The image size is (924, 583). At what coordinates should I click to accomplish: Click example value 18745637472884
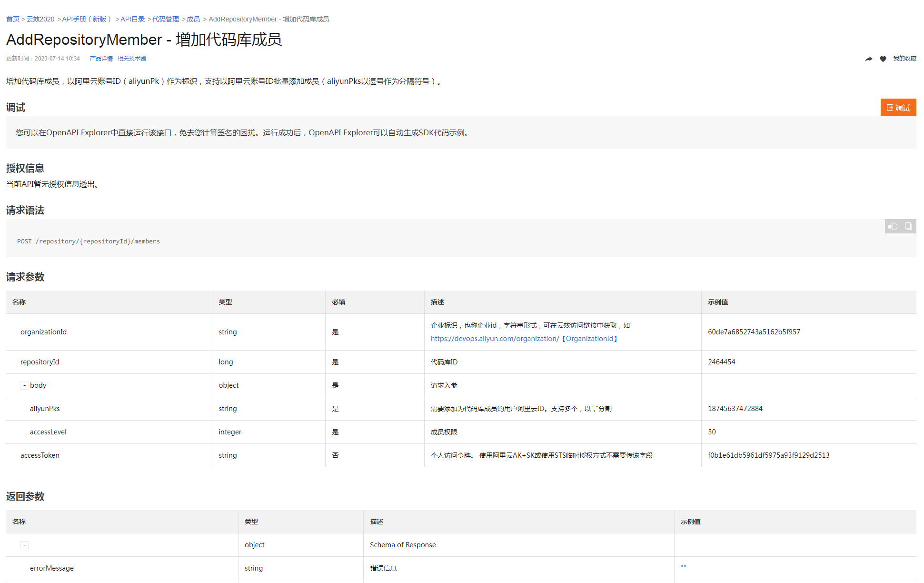click(735, 409)
